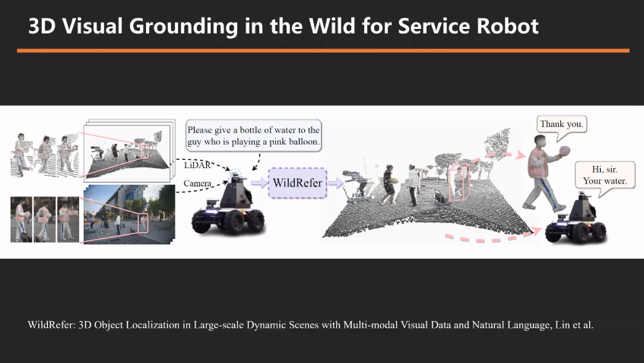Select the first point cloud person crop
This screenshot has height=363, width=644.
(x=24, y=155)
